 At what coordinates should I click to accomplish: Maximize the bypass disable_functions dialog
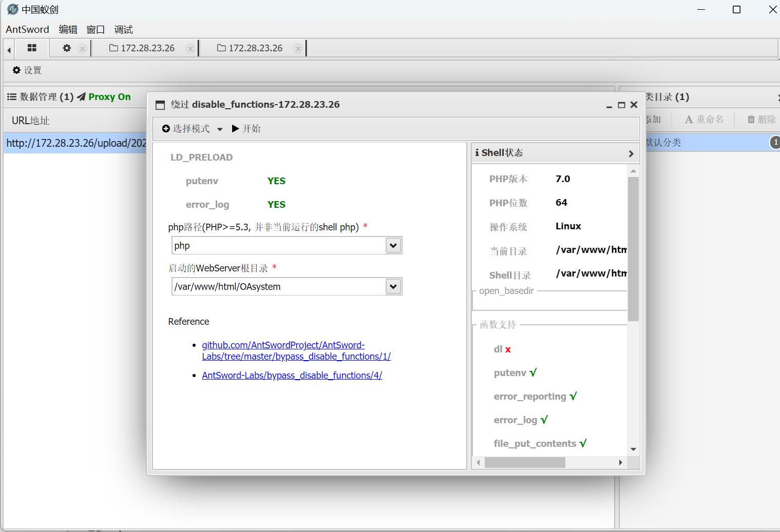[621, 105]
